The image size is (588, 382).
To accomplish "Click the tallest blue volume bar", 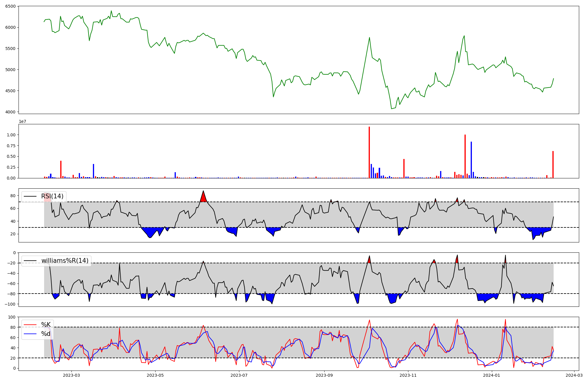I will click(x=471, y=160).
